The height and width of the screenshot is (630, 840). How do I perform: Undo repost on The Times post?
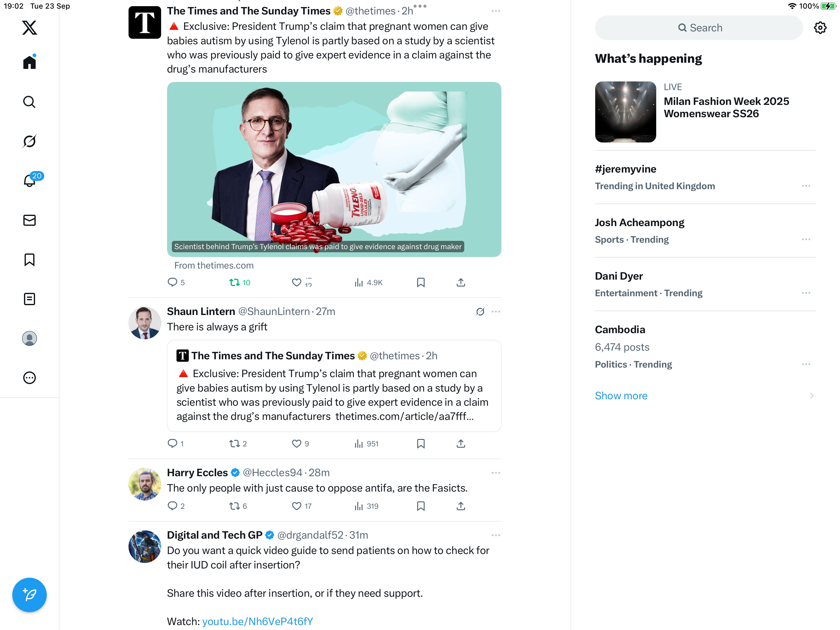[240, 282]
